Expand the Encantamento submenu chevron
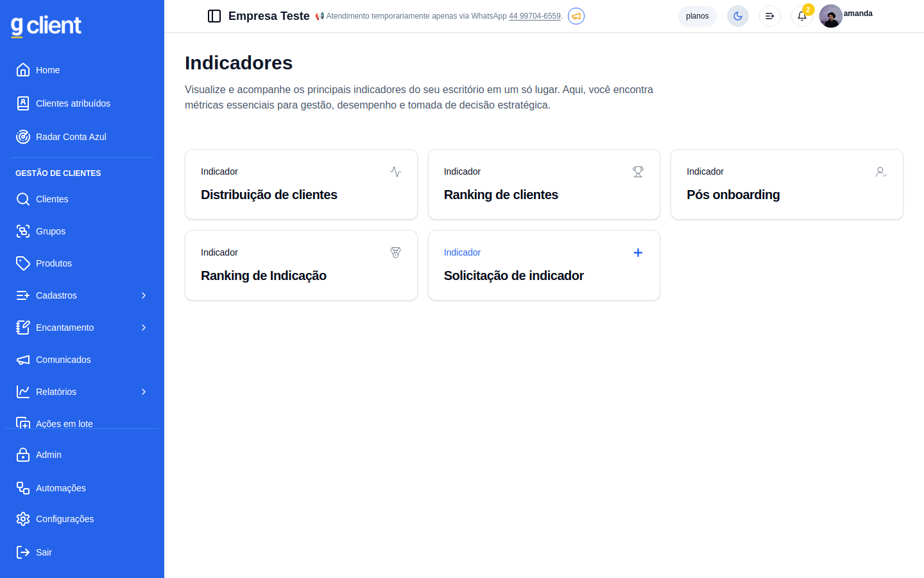Viewport: 924px width, 578px height. click(144, 328)
